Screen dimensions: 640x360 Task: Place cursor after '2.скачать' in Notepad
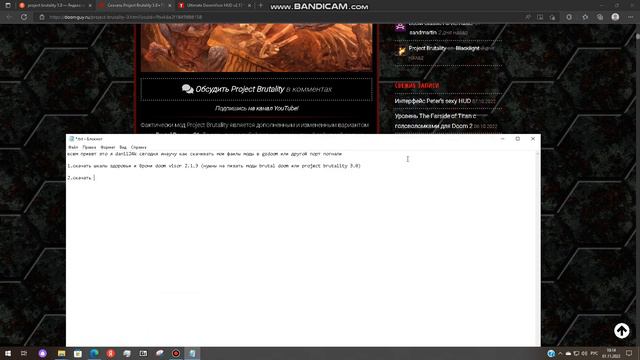(93, 178)
